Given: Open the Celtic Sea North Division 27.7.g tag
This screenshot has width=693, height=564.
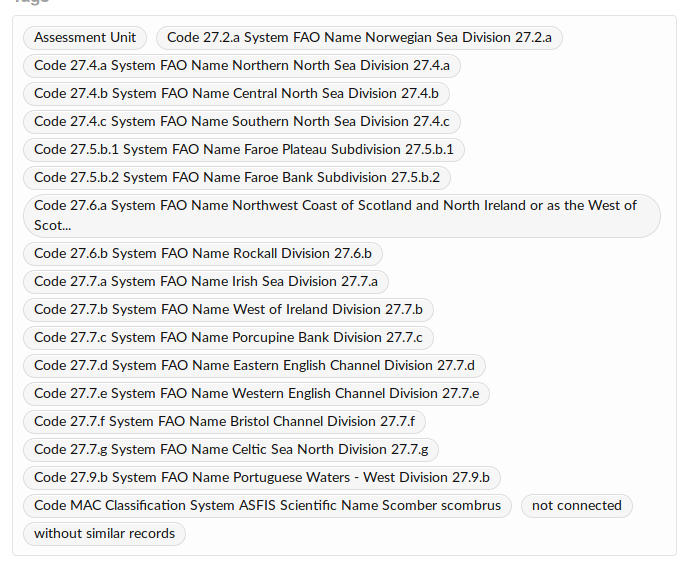Looking at the screenshot, I should pos(231,450).
